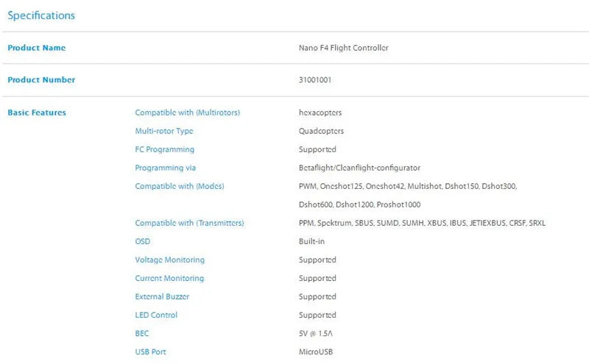This screenshot has width=589, height=364.
Task: Click the Basic Features section label
Action: point(37,113)
